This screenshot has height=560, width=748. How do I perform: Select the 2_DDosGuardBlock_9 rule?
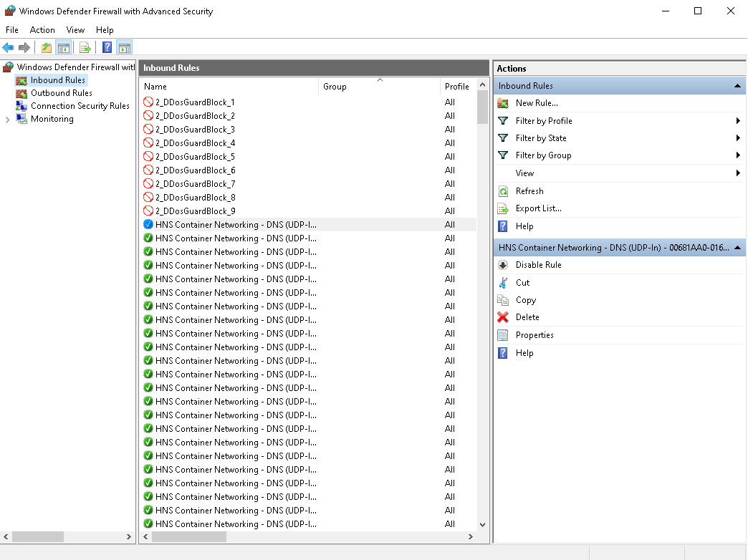coord(308,211)
